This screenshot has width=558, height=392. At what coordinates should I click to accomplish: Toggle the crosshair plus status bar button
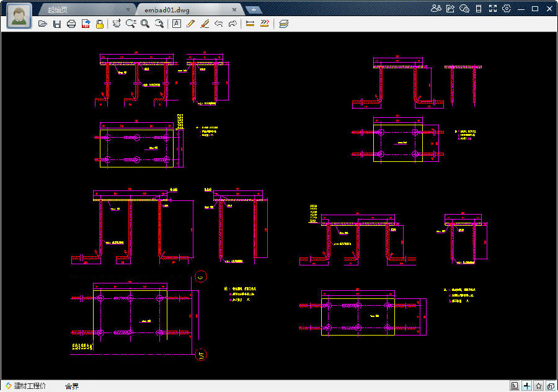coord(526,386)
